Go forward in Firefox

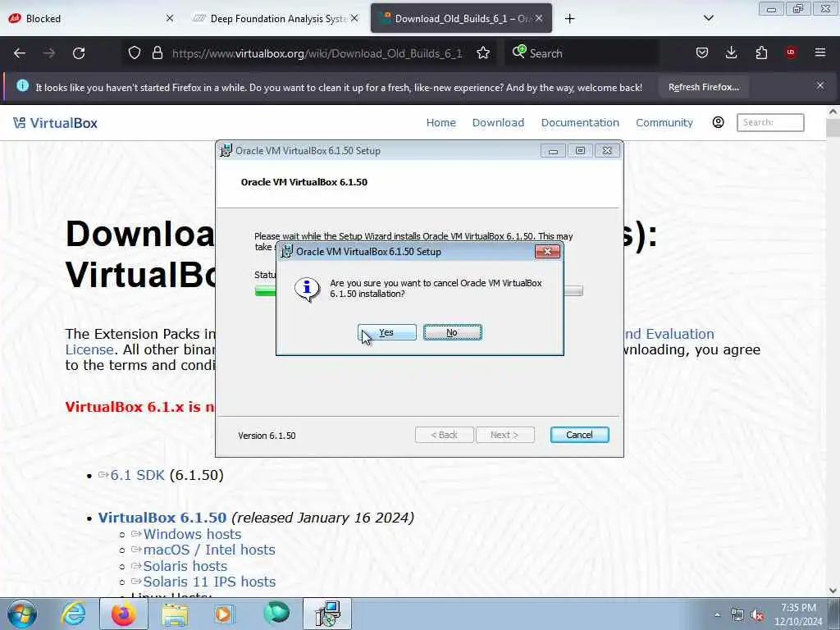(x=49, y=53)
